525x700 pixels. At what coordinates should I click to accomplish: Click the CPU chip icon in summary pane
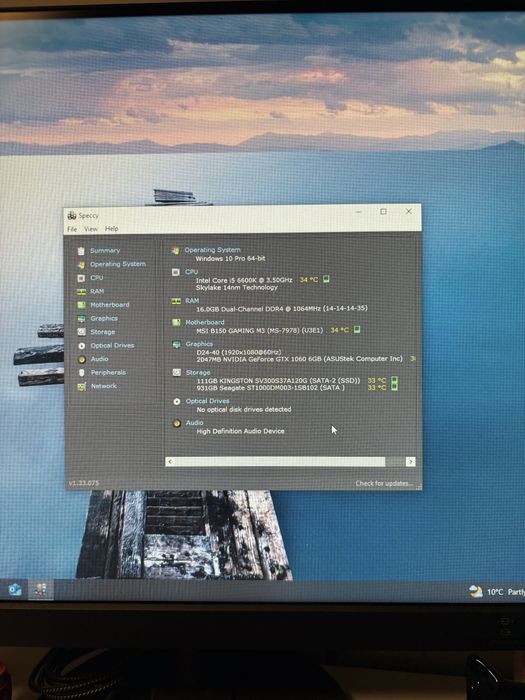[x=175, y=272]
